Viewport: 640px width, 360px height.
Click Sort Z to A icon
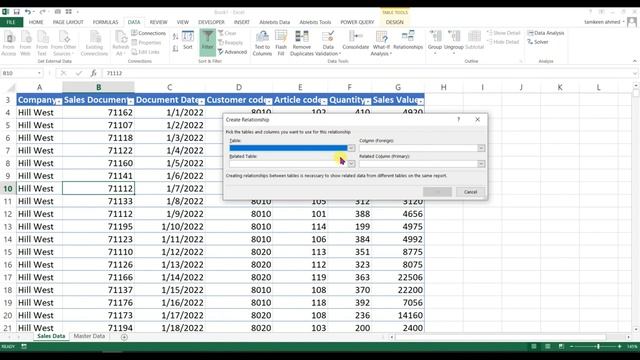176,49
